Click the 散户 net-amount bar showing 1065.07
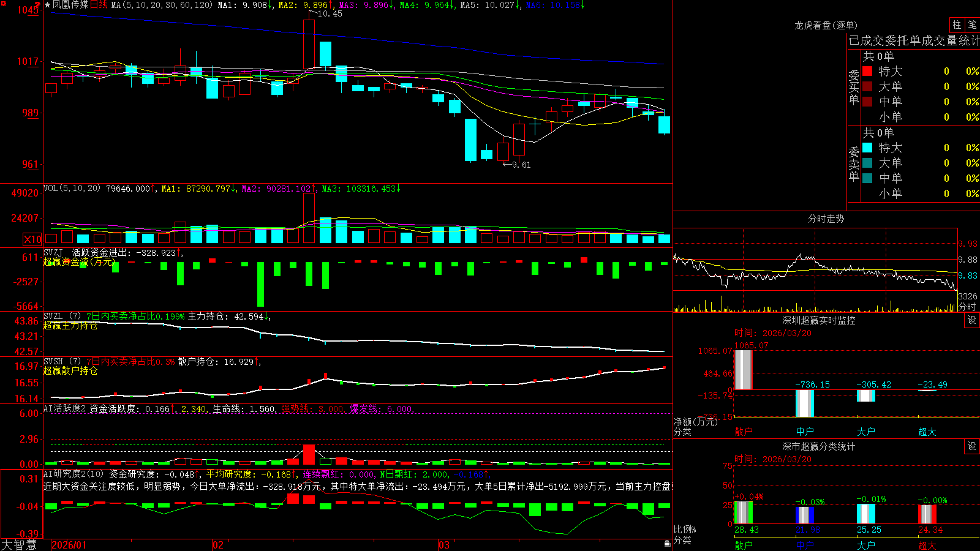The width and height of the screenshot is (980, 551). point(744,370)
